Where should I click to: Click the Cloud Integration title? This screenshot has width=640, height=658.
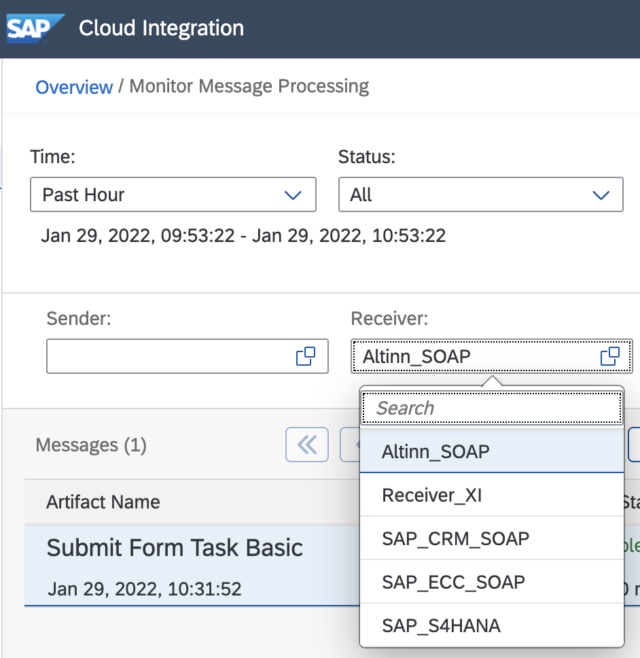(161, 28)
